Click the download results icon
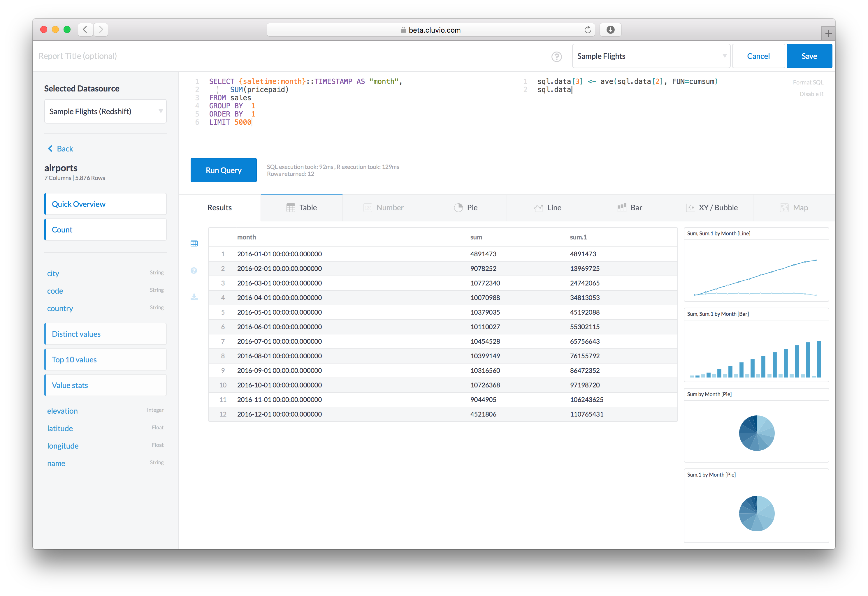 point(194,297)
